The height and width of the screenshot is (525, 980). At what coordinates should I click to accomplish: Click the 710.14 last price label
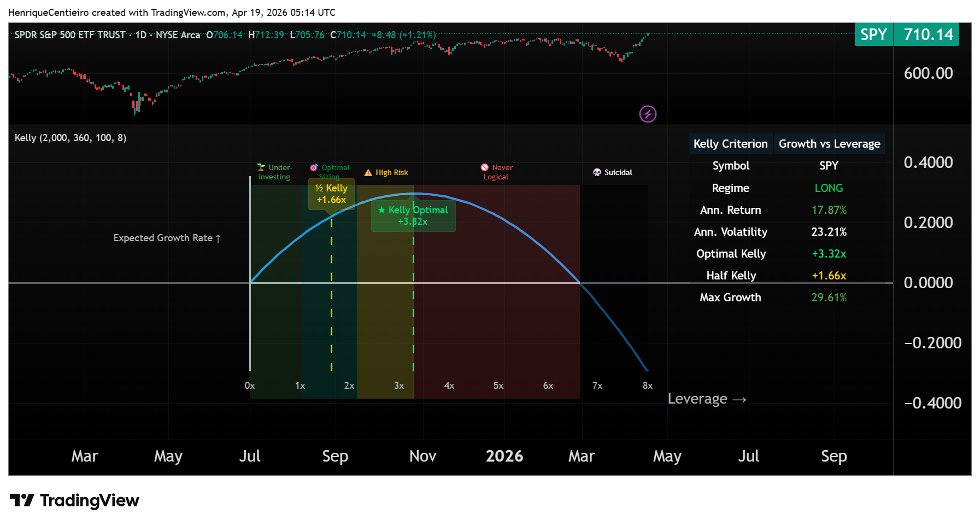pos(928,34)
